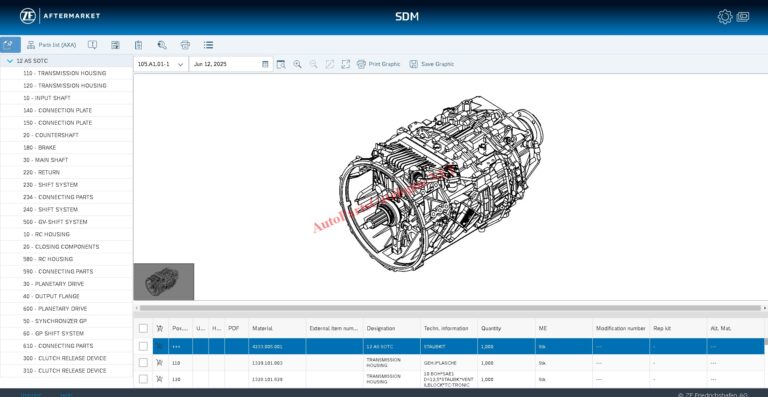Click the Material column header

point(277,328)
